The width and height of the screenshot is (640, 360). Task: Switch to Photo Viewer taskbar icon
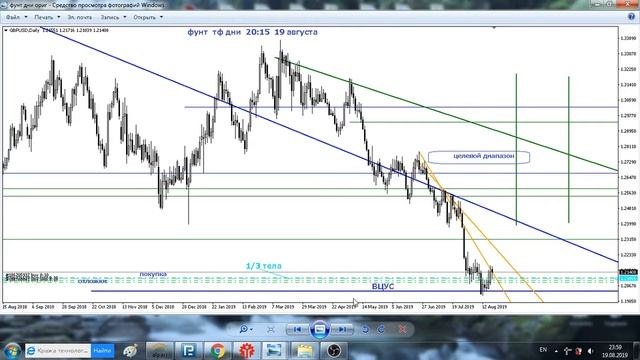274,351
